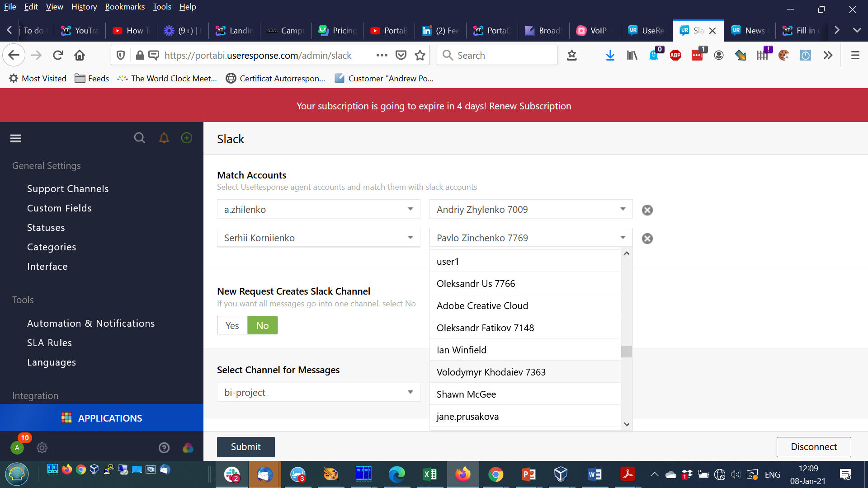Screen dimensions: 868x488
Task: Open the Andriy Zhylenko 7009 slack dropdown
Action: 531,209
